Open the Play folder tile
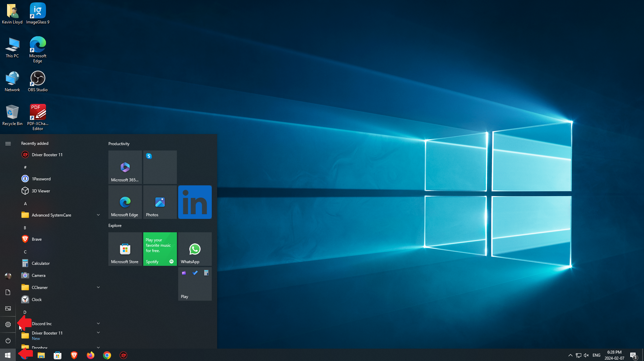This screenshot has width=644, height=361. [195, 284]
